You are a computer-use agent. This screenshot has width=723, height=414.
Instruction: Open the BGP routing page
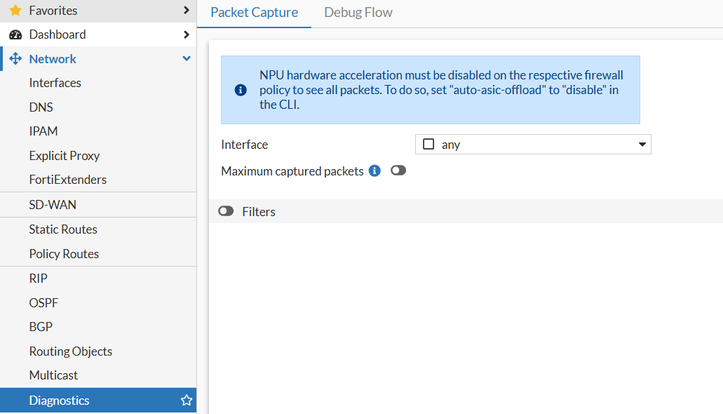pos(41,327)
